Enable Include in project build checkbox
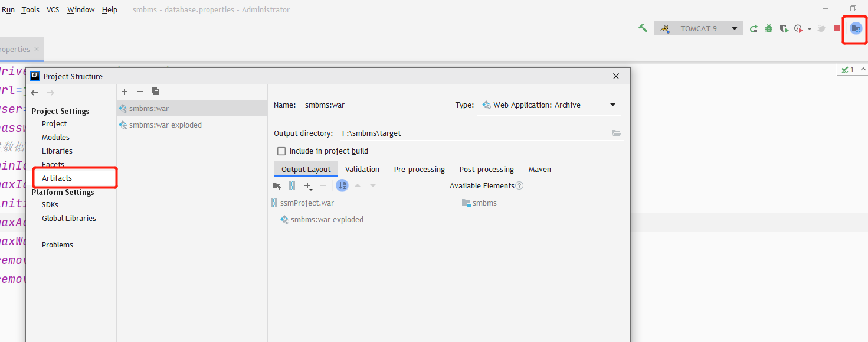This screenshot has width=868, height=342. pos(281,151)
